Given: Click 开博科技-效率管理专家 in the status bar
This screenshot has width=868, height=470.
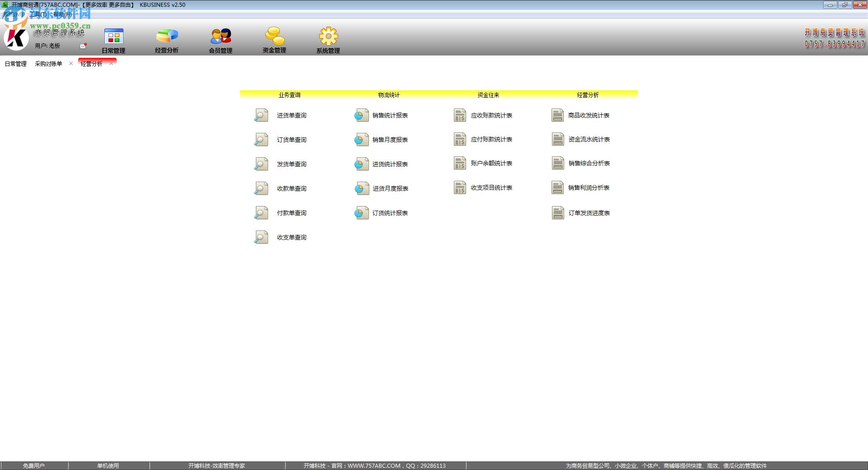Looking at the screenshot, I should pos(217,465).
